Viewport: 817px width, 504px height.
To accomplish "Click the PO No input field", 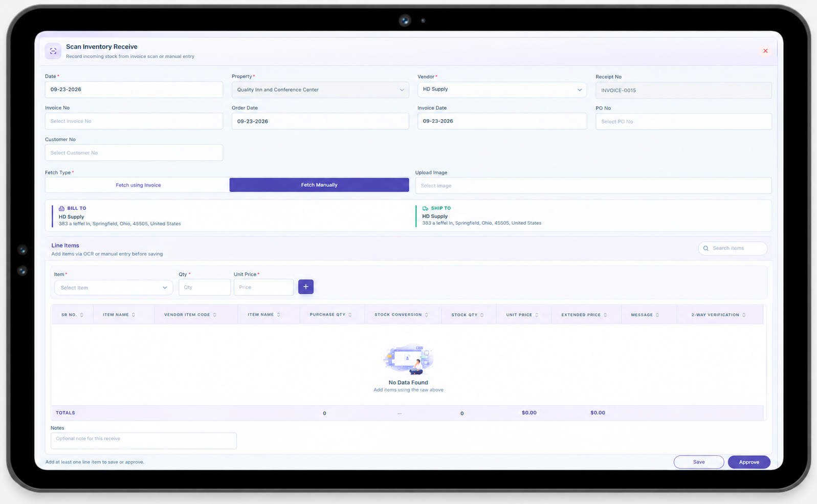I will coord(683,122).
